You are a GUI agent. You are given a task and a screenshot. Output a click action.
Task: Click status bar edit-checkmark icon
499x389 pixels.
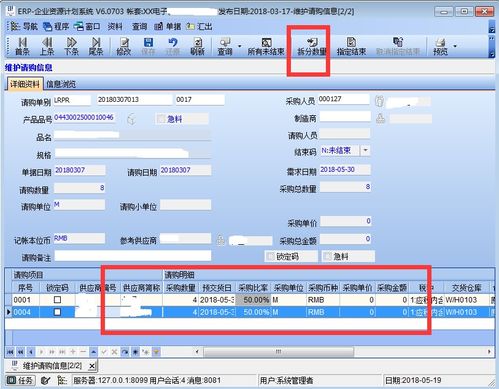pyautogui.click(x=46, y=380)
